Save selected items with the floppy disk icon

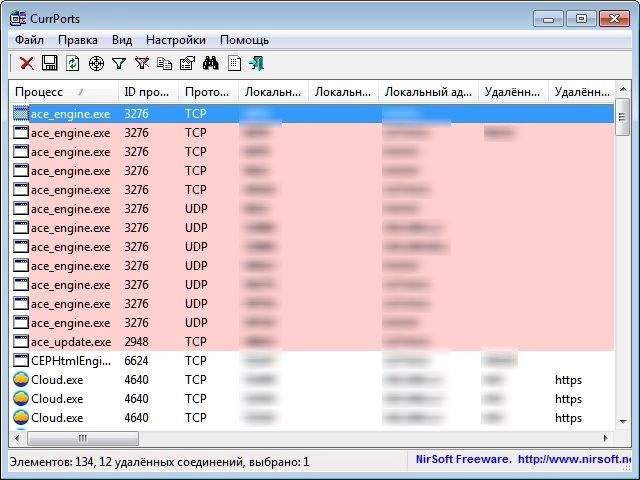(x=50, y=63)
